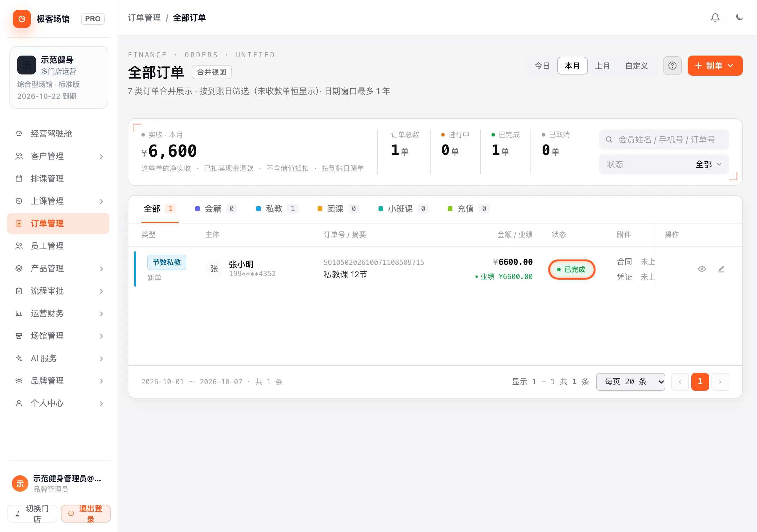Edit the 张小明 order pencil icon
The height and width of the screenshot is (532, 757).
click(x=721, y=269)
